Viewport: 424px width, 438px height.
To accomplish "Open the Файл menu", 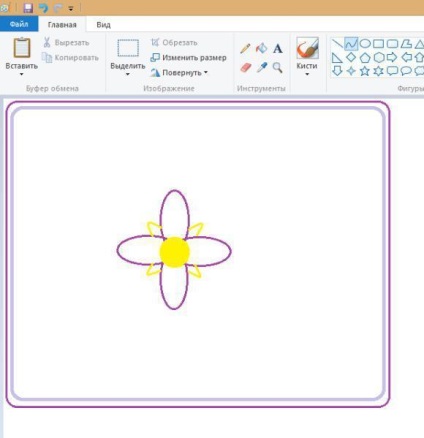I will pyautogui.click(x=19, y=24).
